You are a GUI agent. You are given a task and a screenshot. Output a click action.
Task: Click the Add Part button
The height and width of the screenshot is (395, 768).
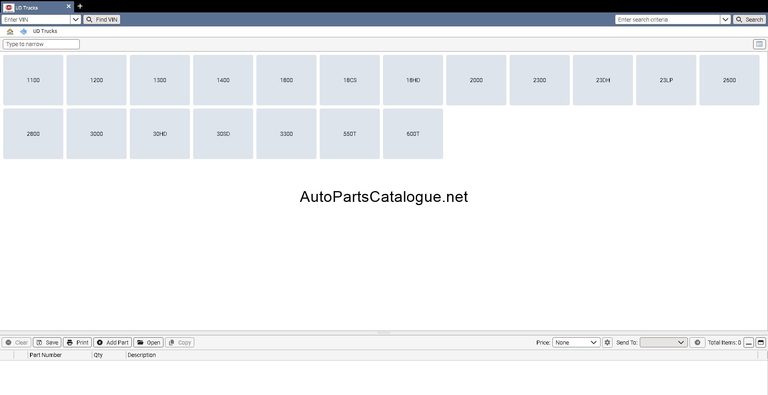[x=113, y=343]
